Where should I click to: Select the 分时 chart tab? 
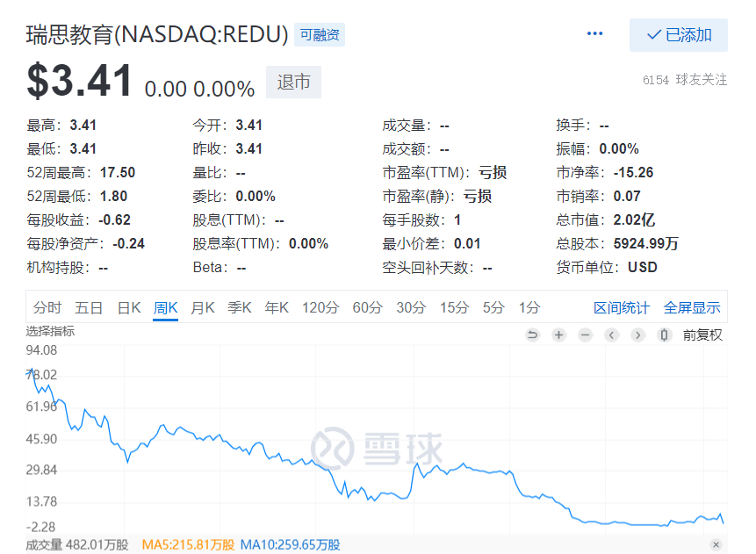click(x=47, y=307)
